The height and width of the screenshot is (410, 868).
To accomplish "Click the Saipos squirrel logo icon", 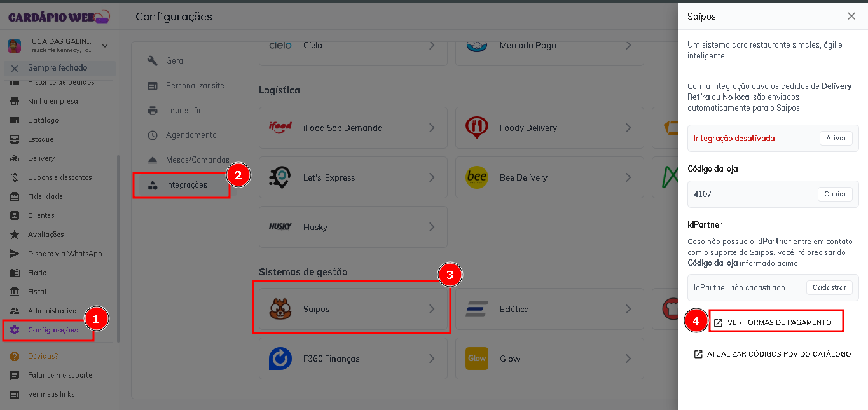I will [280, 309].
